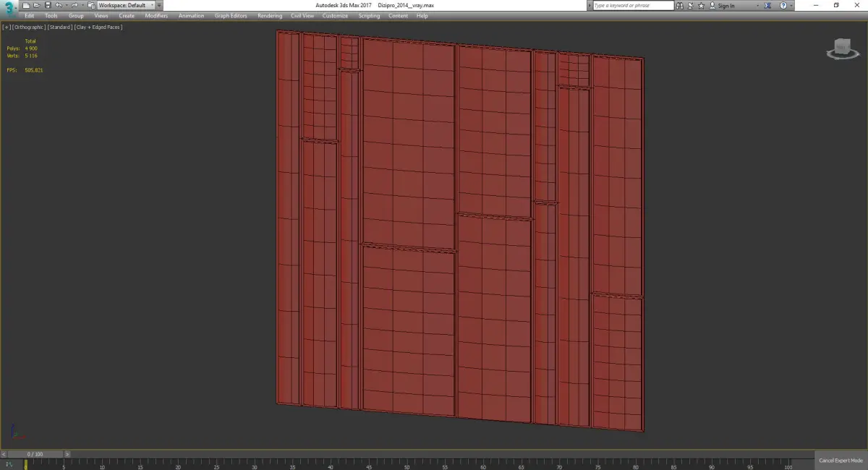The image size is (868, 470).
Task: Open the 3ds Max application menu logo
Action: pyautogui.click(x=9, y=9)
